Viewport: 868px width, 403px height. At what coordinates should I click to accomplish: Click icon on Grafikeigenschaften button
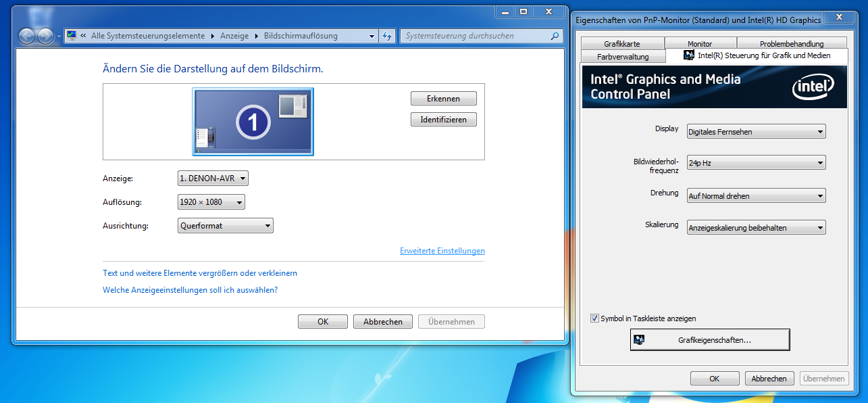[x=639, y=339]
